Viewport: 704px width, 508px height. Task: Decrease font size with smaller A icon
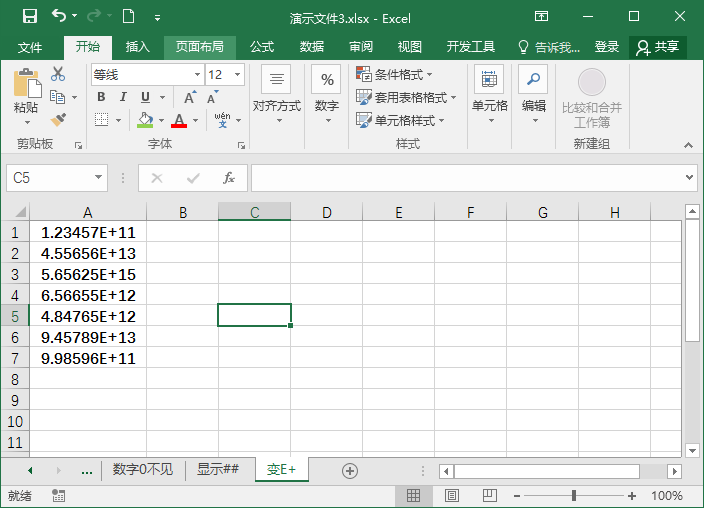click(x=212, y=97)
